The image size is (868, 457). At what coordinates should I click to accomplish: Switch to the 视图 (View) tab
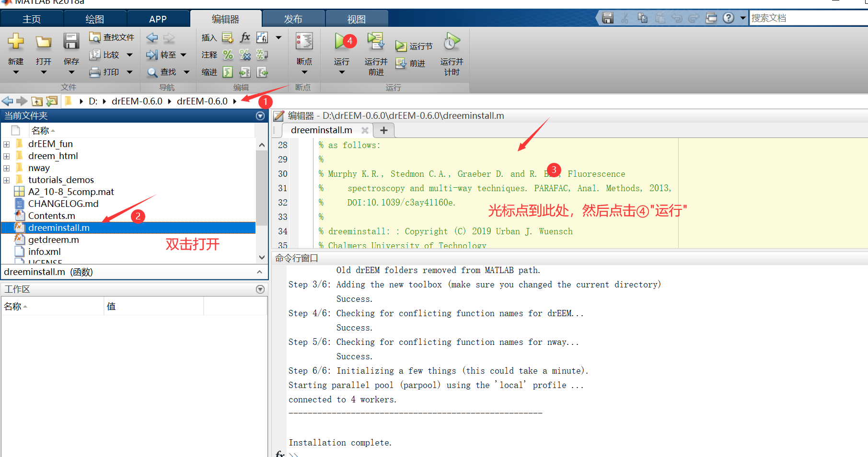click(x=357, y=19)
